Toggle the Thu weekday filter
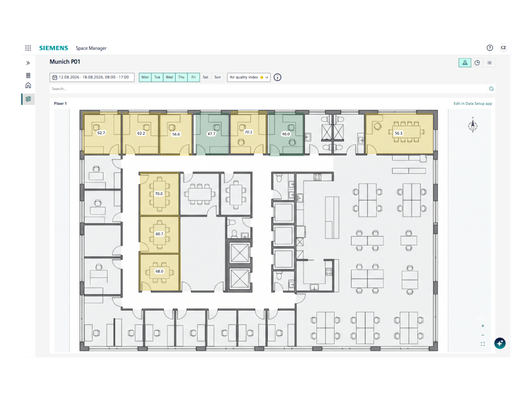Screen dimensions: 532x399 pos(181,77)
